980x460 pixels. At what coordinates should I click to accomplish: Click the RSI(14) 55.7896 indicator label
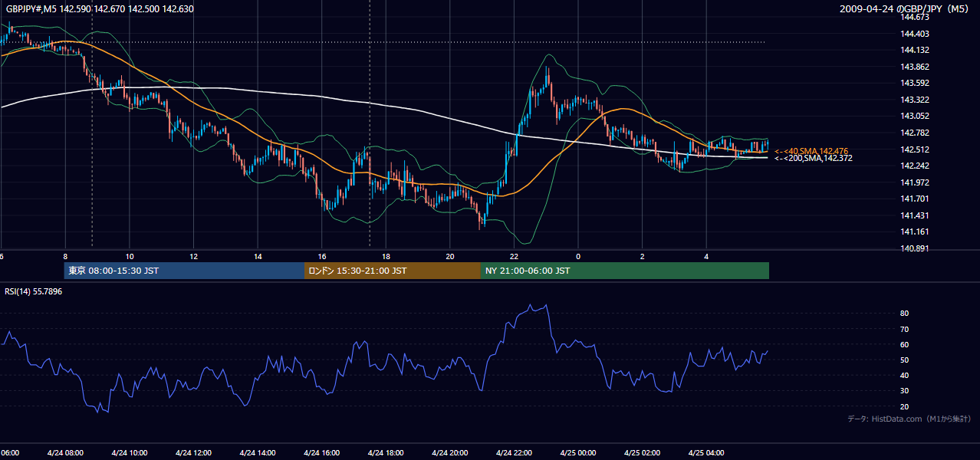(34, 291)
